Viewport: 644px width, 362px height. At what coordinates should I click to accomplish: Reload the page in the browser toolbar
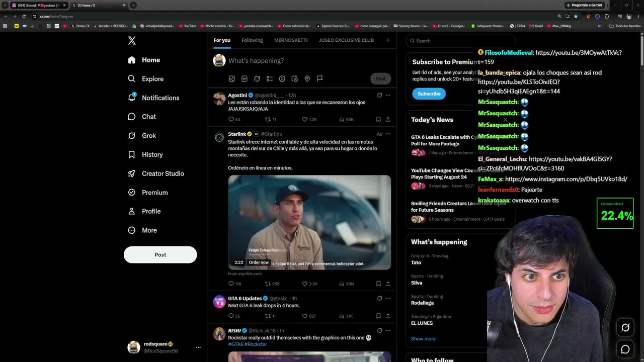pyautogui.click(x=24, y=16)
